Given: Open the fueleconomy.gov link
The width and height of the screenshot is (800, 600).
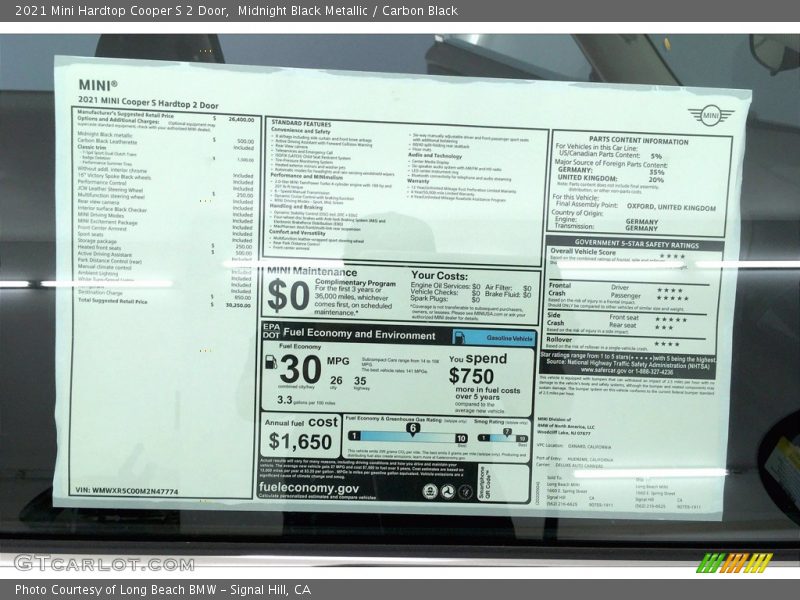Looking at the screenshot, I should coord(309,488).
